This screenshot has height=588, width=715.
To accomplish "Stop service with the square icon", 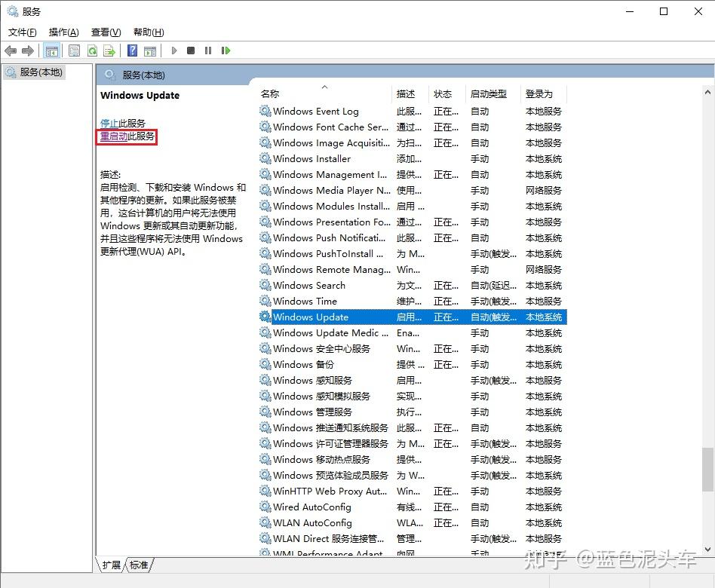I will (191, 51).
